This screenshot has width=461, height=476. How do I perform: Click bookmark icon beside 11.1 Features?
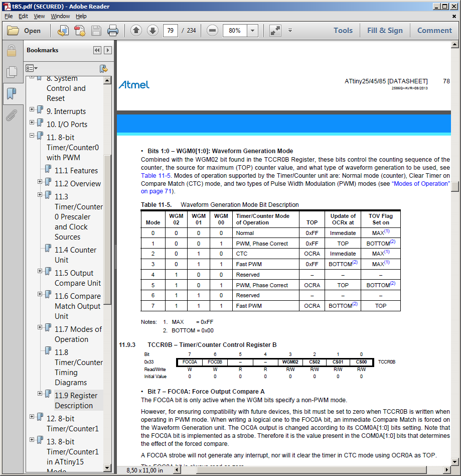(48, 169)
